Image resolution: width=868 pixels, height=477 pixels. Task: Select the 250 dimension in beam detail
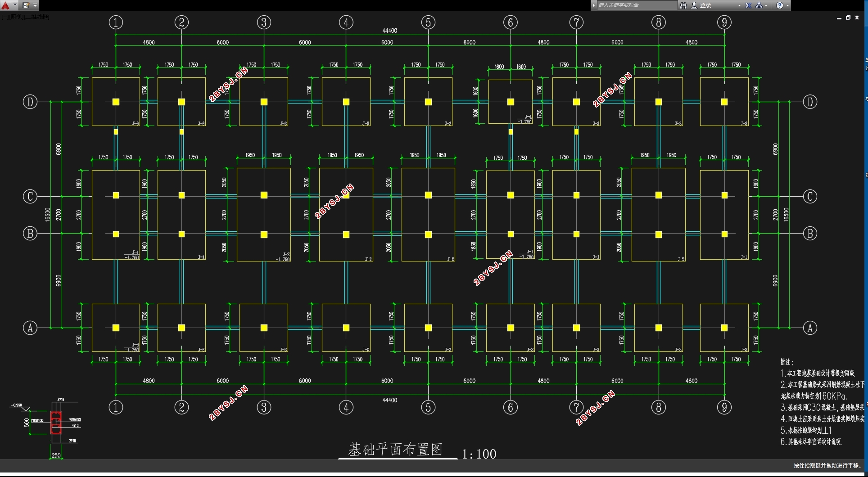click(56, 455)
